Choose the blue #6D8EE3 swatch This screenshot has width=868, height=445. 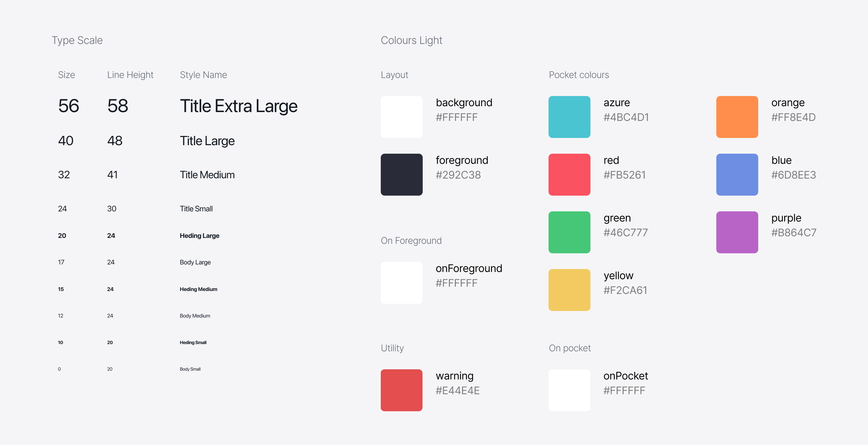pyautogui.click(x=737, y=175)
